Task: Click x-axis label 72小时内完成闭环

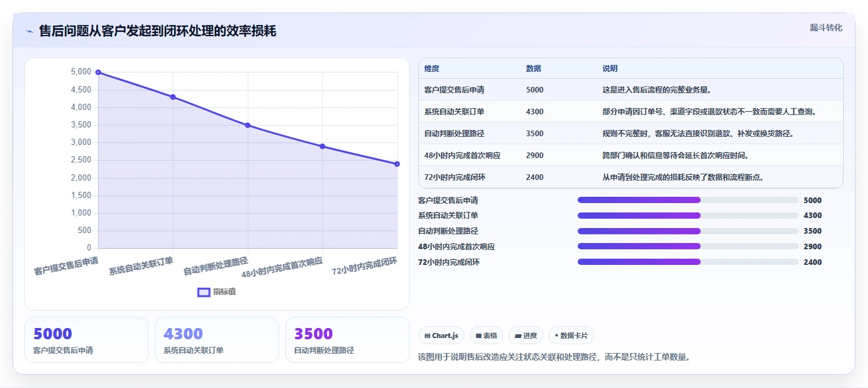Action: point(365,266)
